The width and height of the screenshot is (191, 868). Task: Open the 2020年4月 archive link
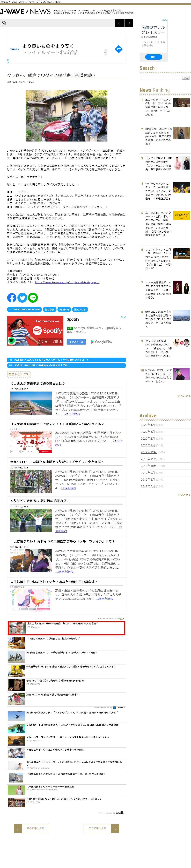coord(148,425)
